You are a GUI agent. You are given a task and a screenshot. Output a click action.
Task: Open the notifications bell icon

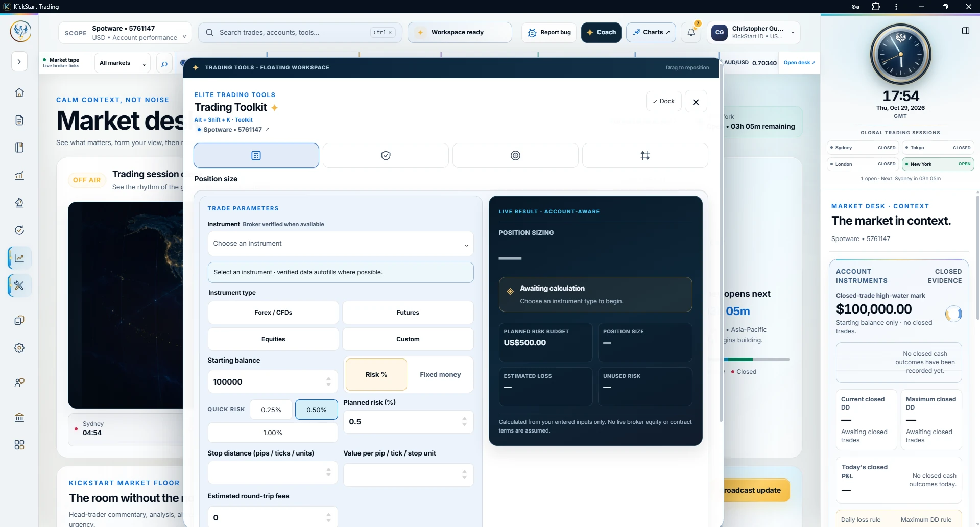[x=691, y=32]
